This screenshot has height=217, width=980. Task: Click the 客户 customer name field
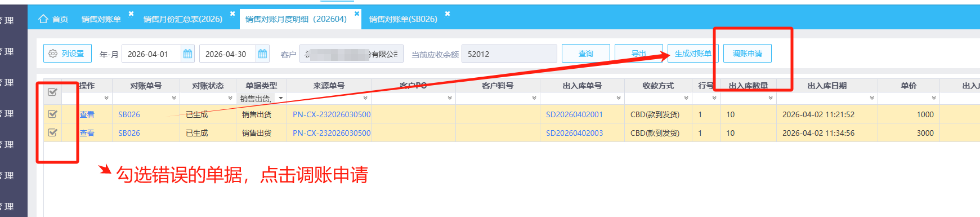(x=351, y=54)
